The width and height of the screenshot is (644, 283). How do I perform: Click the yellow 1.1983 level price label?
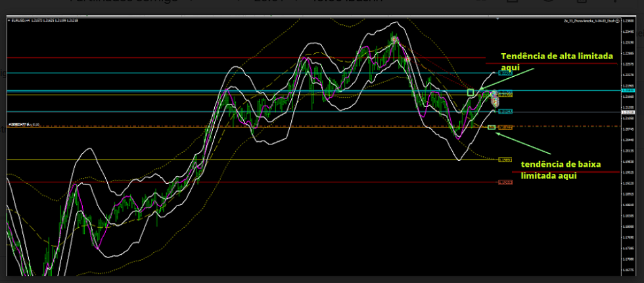click(505, 160)
